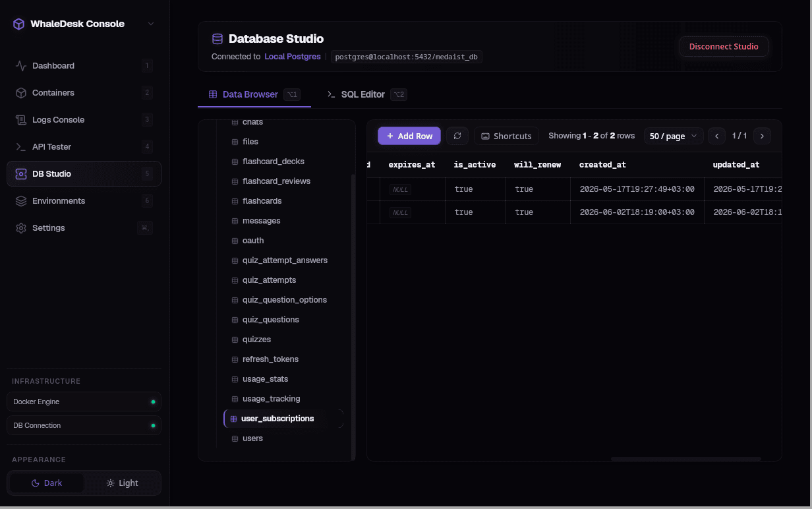Image resolution: width=812 pixels, height=509 pixels.
Task: Open the usage_tracking table
Action: pos(284,399)
